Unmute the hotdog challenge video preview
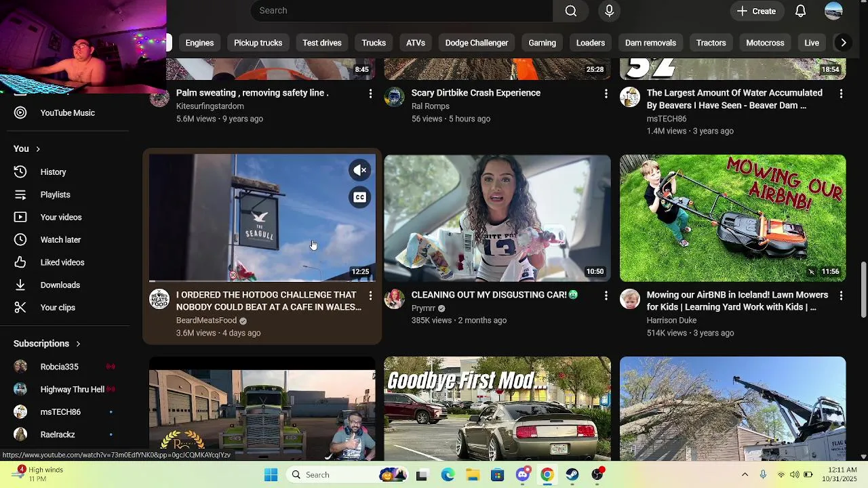Screen dimensions: 868x488 coord(360,170)
